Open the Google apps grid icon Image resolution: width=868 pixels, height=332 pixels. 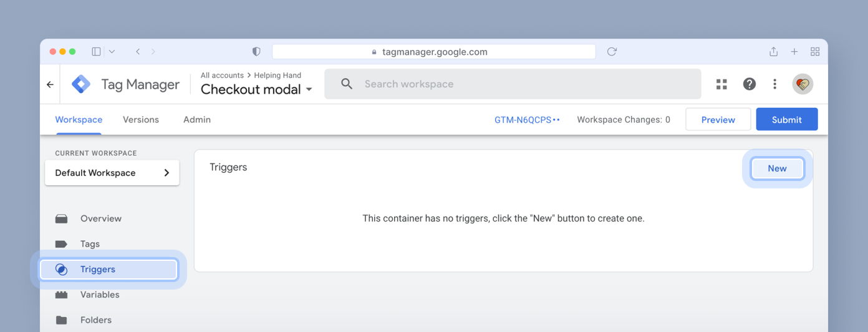tap(721, 84)
